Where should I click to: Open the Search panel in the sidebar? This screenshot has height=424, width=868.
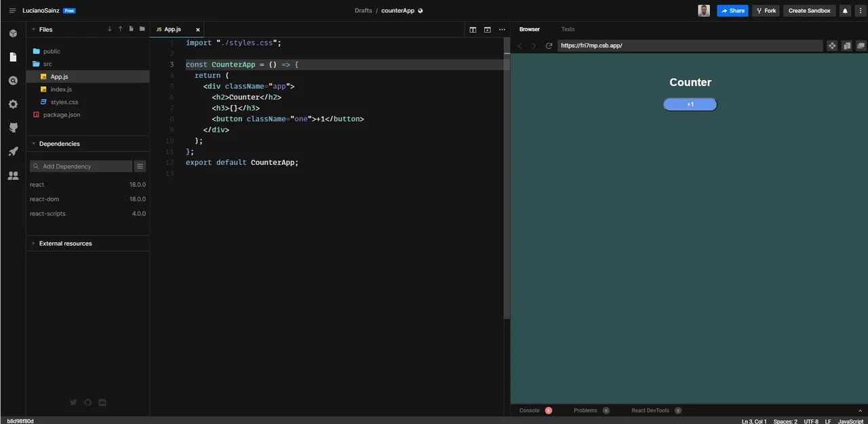[13, 81]
